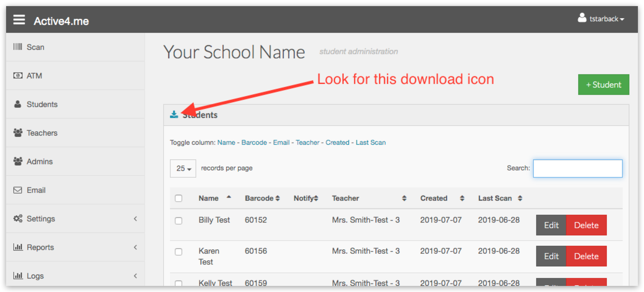Viewport: 644px width, 292px height.
Task: Click Your School Name heading
Action: (234, 52)
